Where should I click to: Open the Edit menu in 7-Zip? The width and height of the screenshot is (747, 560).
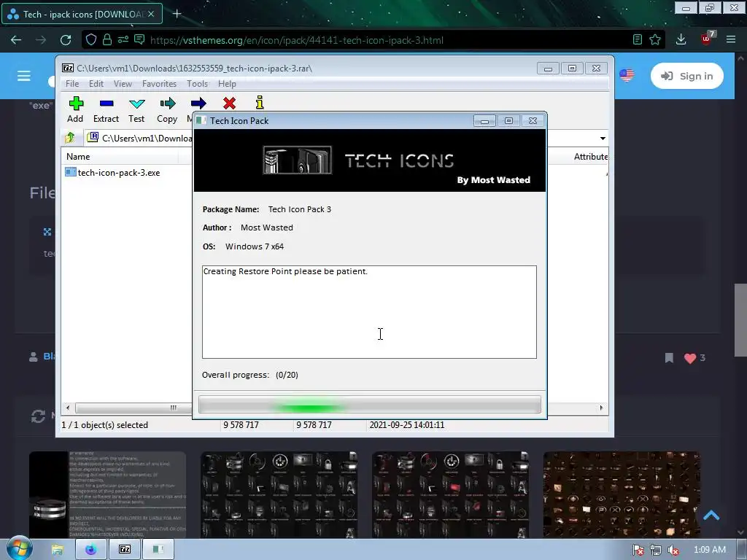(x=96, y=84)
